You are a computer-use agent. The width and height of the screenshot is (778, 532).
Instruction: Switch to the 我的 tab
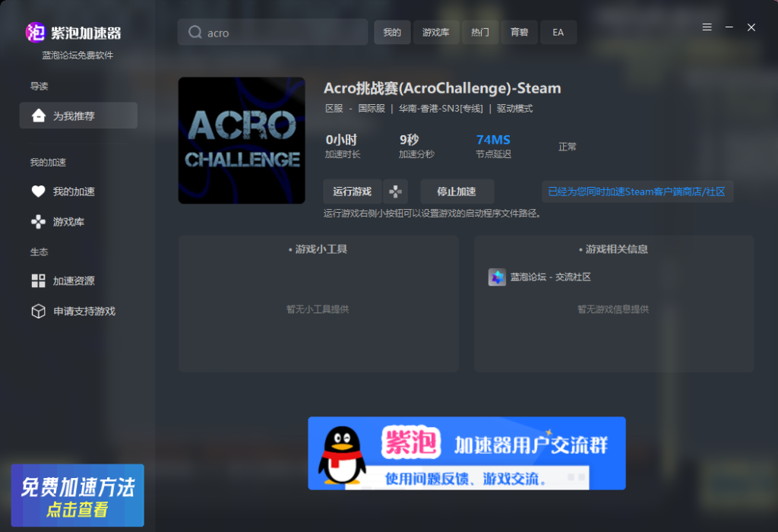[392, 32]
